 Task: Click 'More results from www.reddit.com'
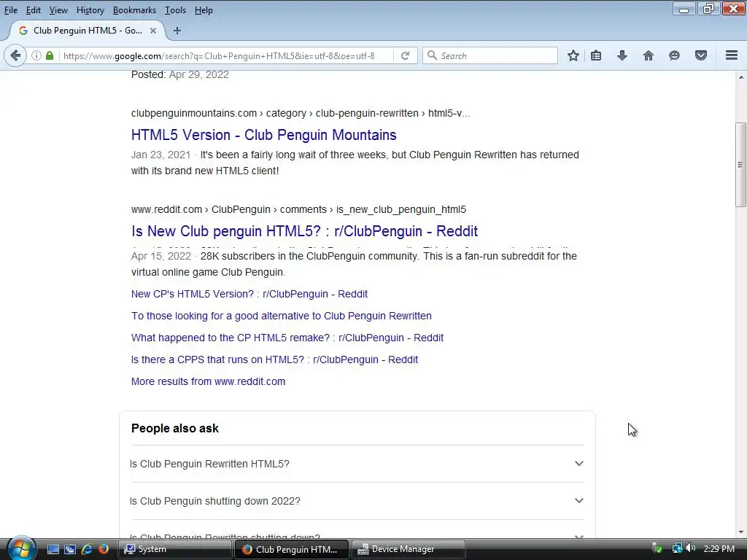(x=208, y=381)
